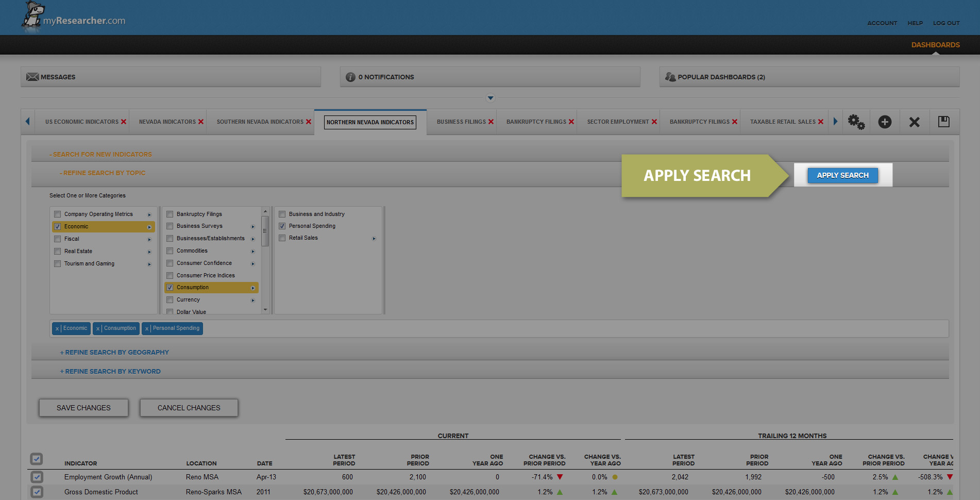
Task: Toggle the Gross Domestic Product row checkbox
Action: [x=37, y=492]
